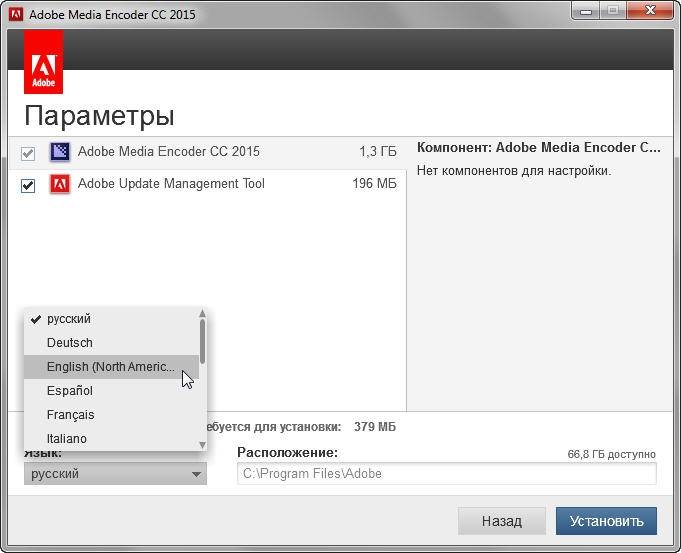Select the Adobe Media Encoder CC 2015 row text
Viewport: 681px width, 553px height.
[x=169, y=152]
